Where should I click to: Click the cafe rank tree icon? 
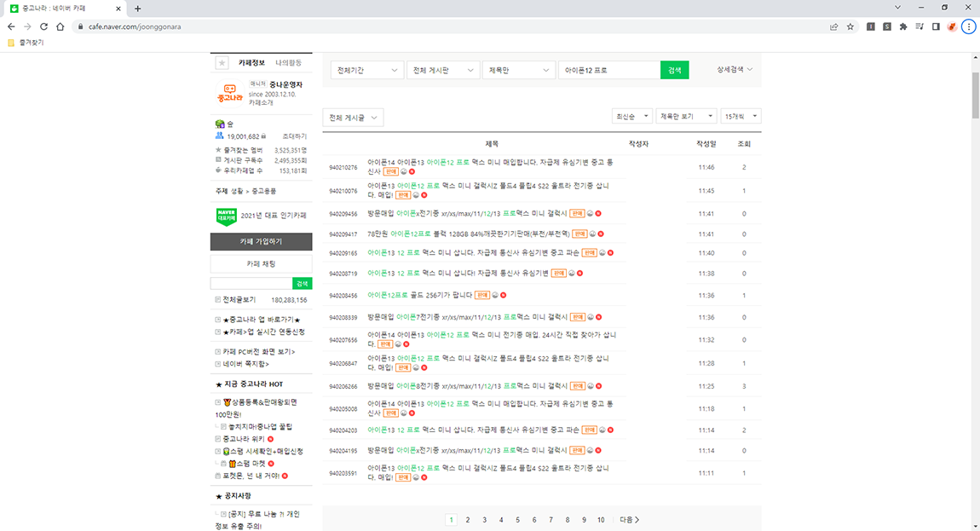[219, 124]
